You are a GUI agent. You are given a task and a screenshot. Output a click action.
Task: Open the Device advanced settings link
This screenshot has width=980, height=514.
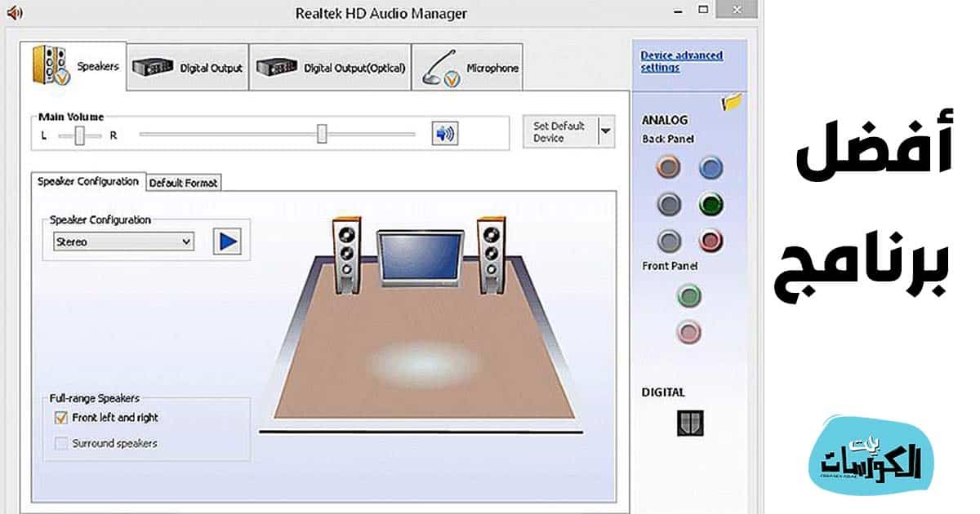click(682, 61)
